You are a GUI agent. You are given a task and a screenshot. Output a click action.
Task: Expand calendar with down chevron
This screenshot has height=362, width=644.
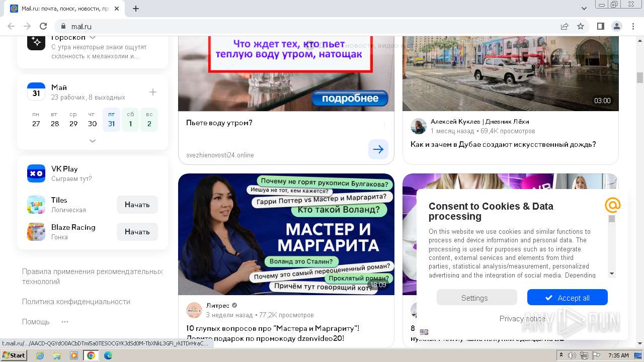pos(93,141)
